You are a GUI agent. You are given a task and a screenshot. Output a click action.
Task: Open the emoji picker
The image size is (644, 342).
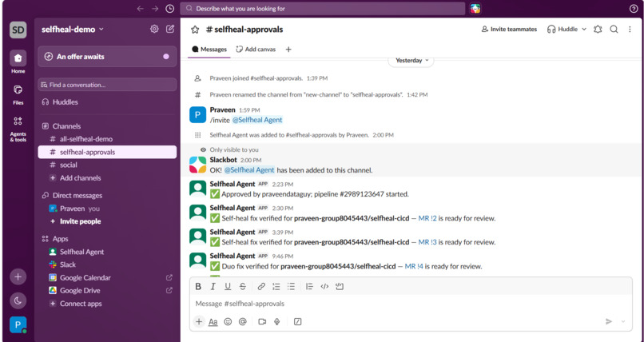228,321
